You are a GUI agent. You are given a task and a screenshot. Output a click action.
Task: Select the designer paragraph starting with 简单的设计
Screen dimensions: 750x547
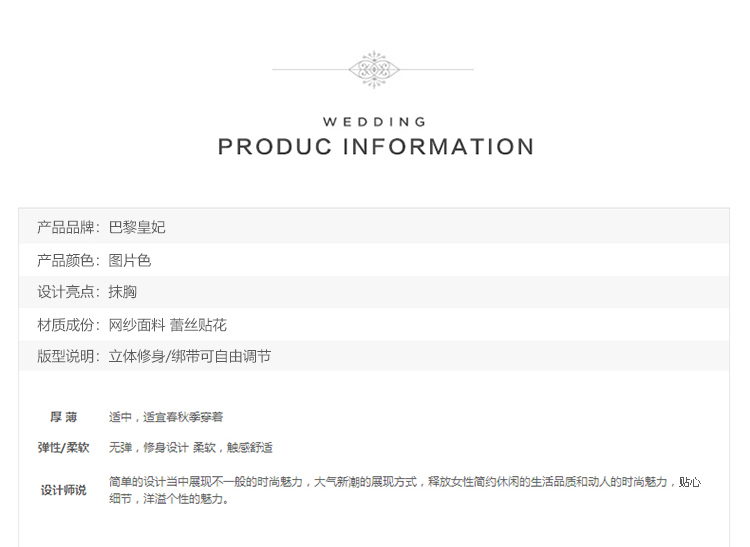tap(405, 490)
